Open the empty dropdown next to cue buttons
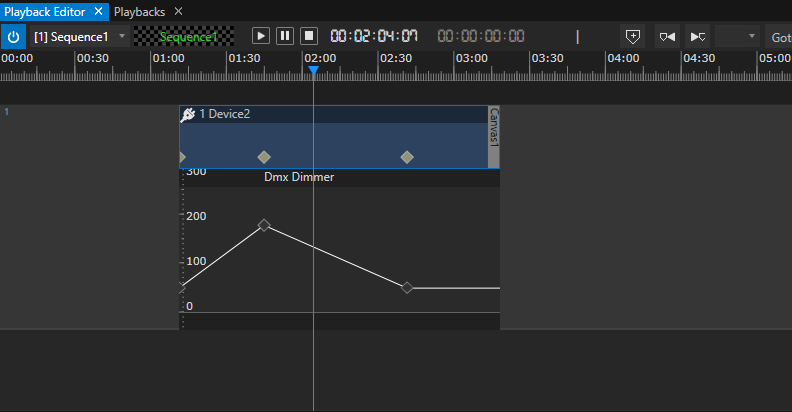This screenshot has height=412, width=792. click(737, 36)
